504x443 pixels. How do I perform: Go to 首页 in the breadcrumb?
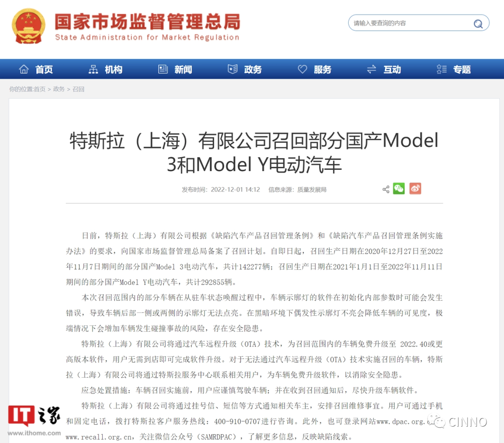coord(40,89)
